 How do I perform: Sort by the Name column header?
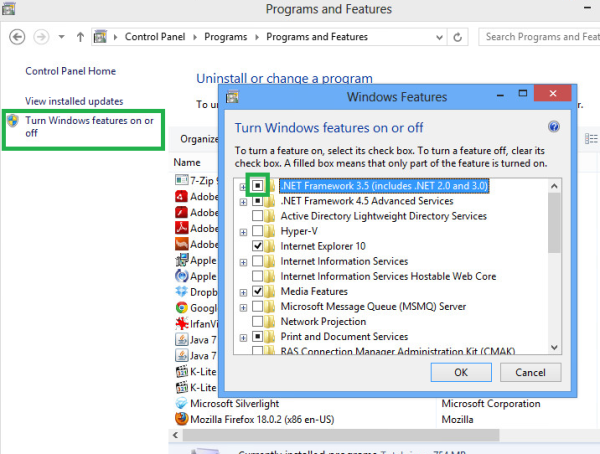tap(187, 162)
